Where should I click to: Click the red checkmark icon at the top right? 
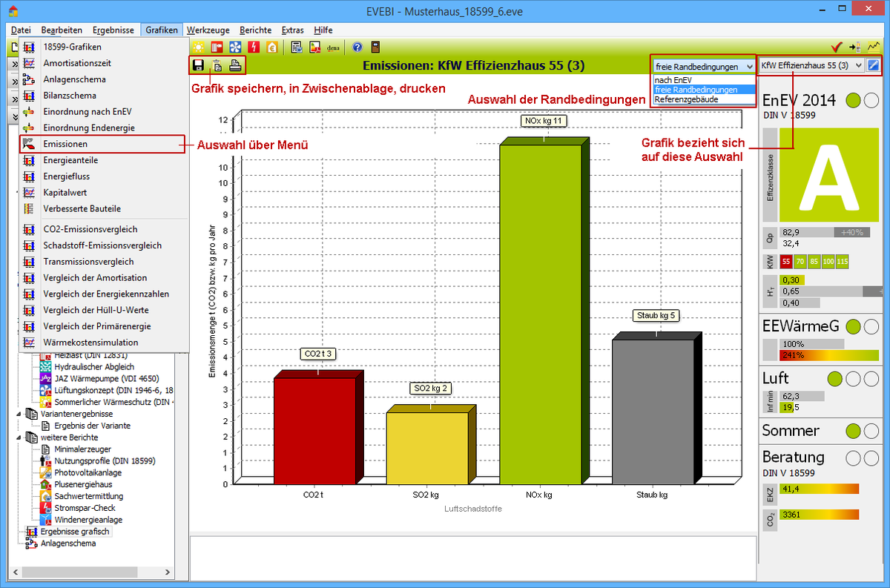837,47
